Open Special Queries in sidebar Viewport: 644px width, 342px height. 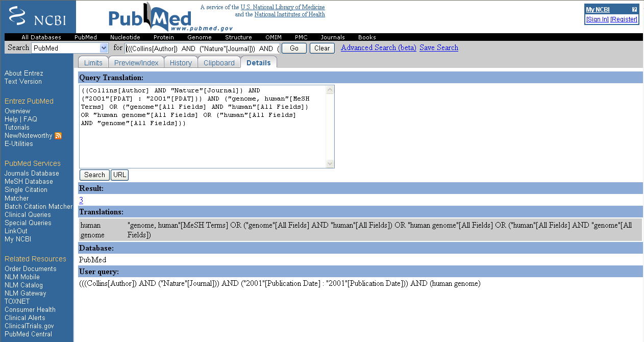pyautogui.click(x=28, y=223)
